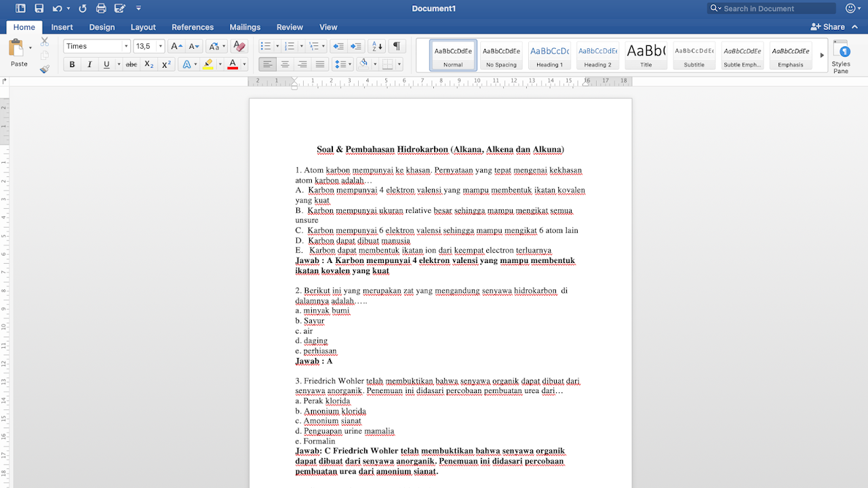Apply the Heading 1 style
Image resolution: width=868 pixels, height=488 pixels.
(549, 55)
